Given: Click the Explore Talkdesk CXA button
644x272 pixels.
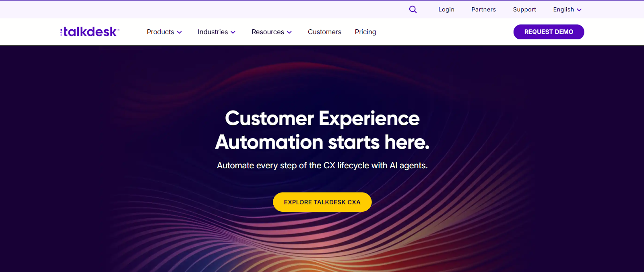Looking at the screenshot, I should click(322, 202).
